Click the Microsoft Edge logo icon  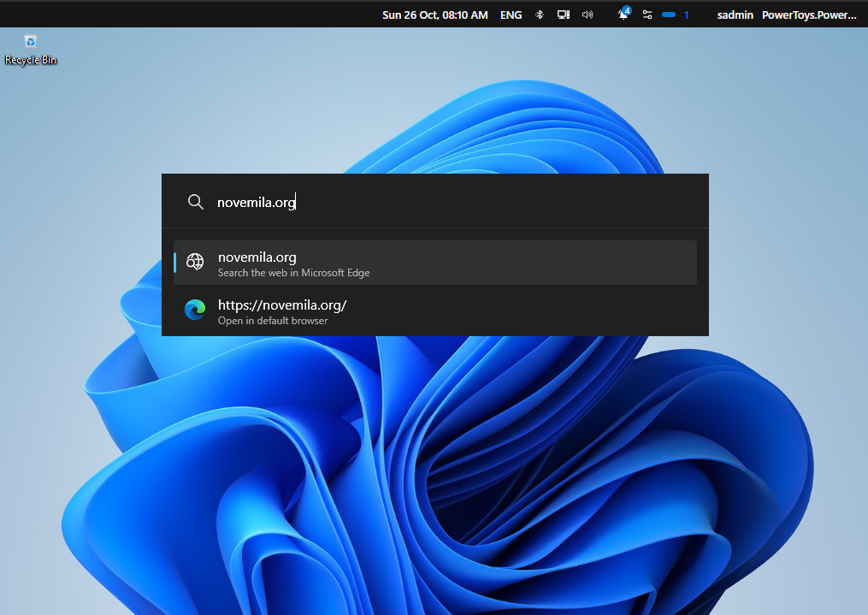coord(195,310)
